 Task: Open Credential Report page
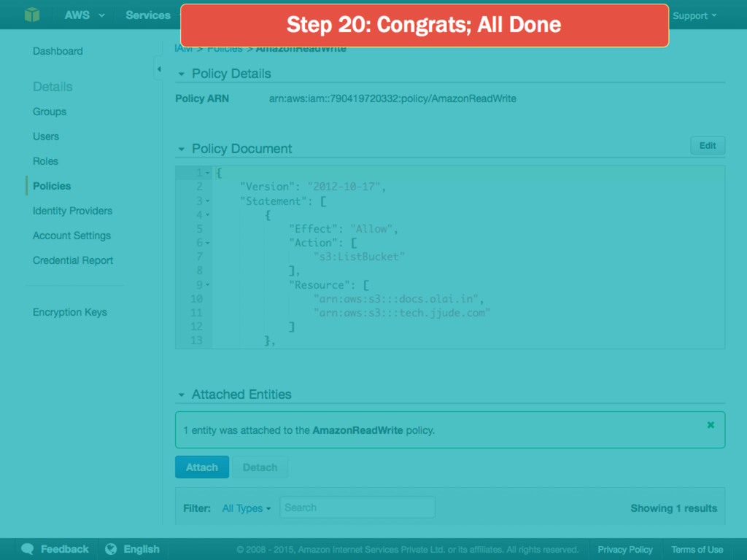click(x=73, y=260)
